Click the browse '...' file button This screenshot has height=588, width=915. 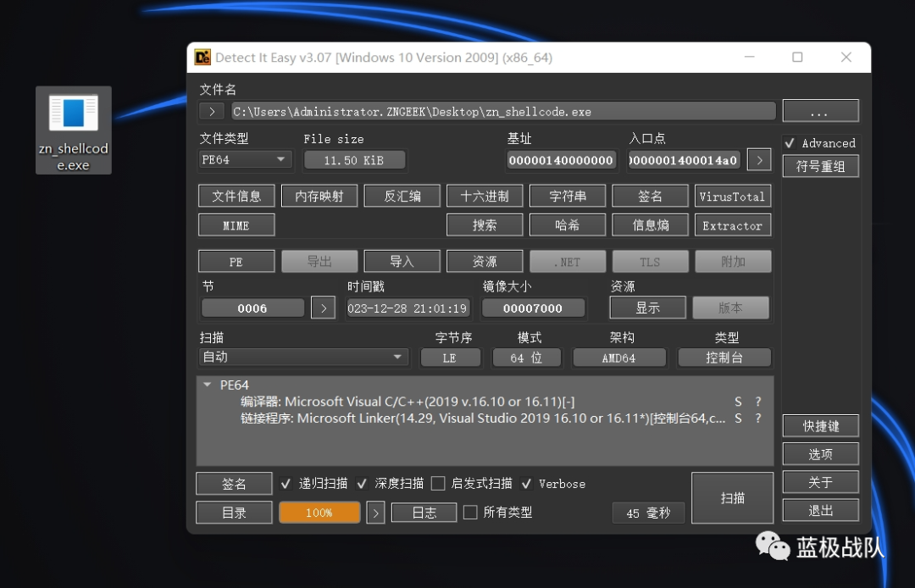click(820, 111)
